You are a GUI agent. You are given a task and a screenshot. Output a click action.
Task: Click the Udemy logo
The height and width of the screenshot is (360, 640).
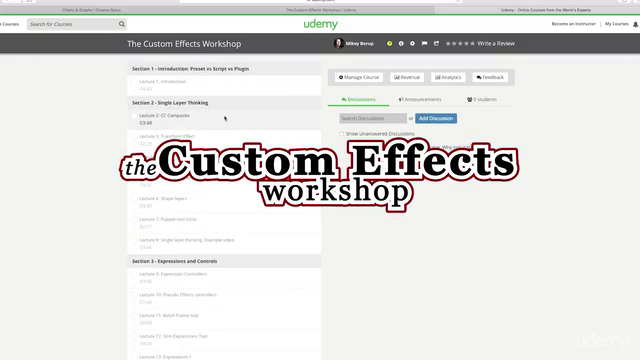click(321, 24)
